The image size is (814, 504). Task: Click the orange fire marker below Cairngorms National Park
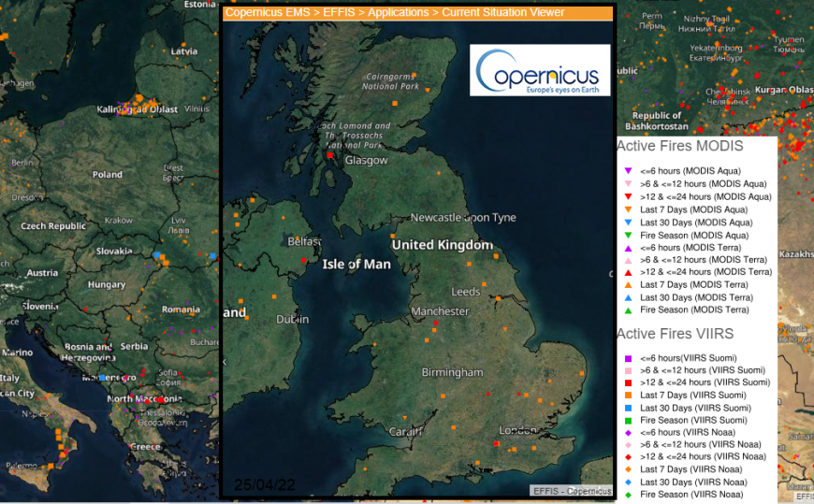click(395, 104)
